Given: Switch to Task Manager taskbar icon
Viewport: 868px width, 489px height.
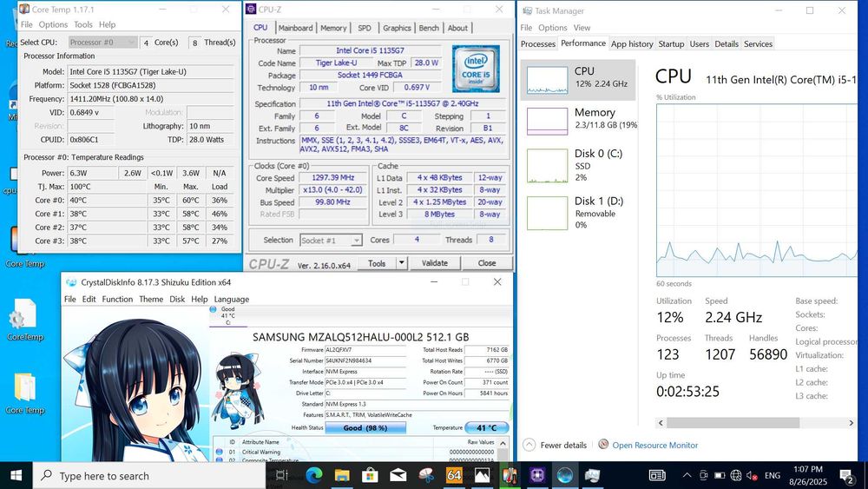Looking at the screenshot, I should pos(593,475).
